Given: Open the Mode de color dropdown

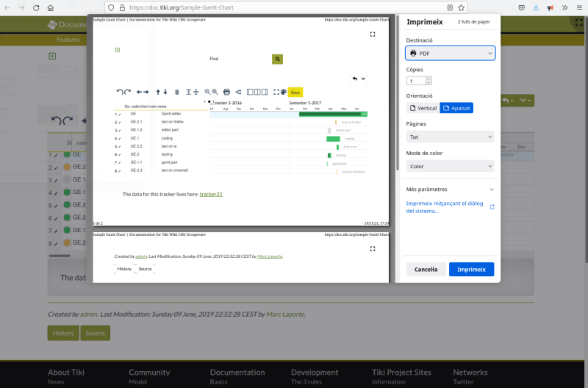Looking at the screenshot, I should pyautogui.click(x=450, y=166).
